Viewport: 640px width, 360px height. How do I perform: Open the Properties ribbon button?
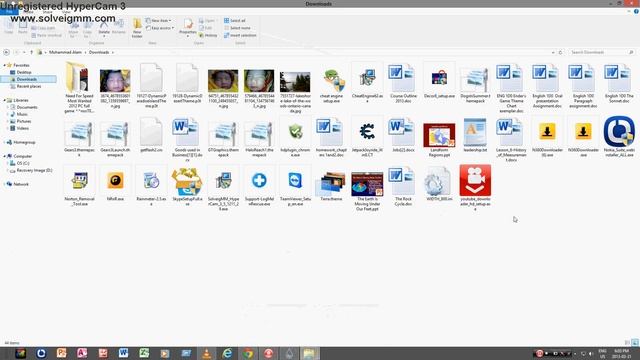click(x=188, y=28)
